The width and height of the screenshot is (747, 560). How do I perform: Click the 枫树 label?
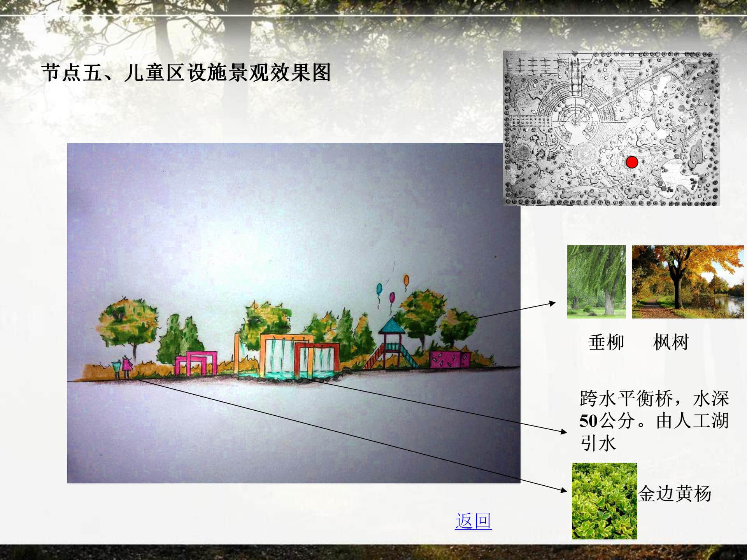tap(671, 343)
